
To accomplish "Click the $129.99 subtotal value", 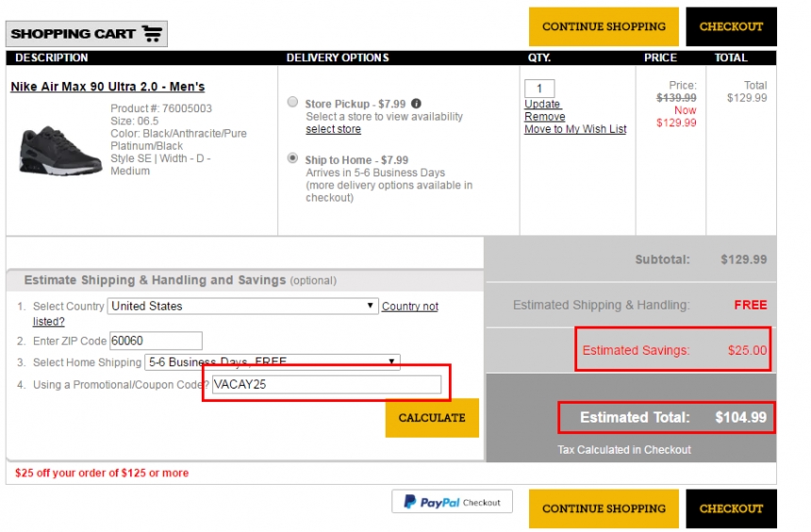I will coord(744,259).
